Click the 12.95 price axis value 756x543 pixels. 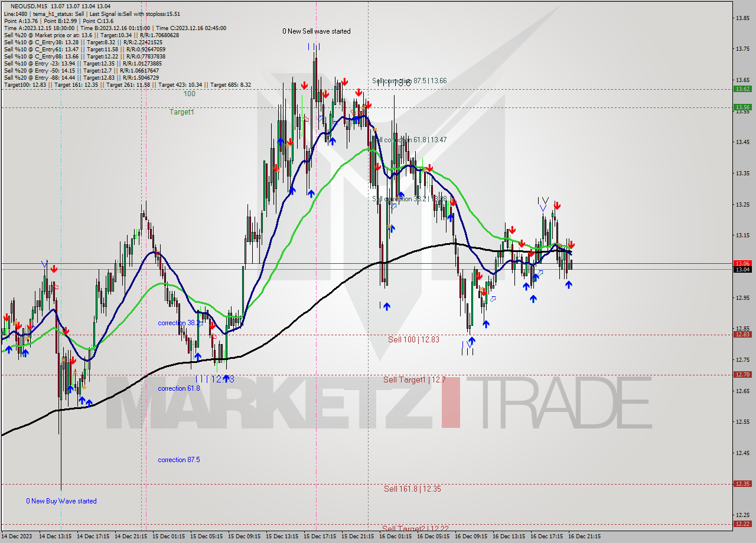(x=742, y=297)
